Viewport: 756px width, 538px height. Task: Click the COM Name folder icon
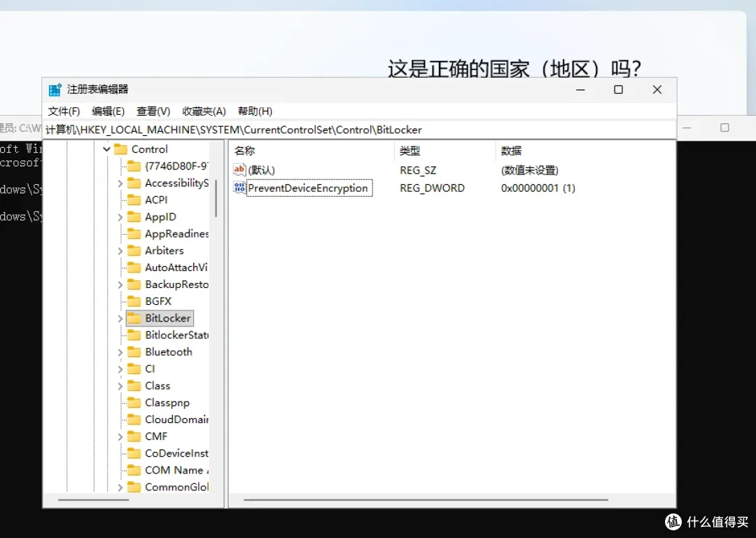(134, 470)
